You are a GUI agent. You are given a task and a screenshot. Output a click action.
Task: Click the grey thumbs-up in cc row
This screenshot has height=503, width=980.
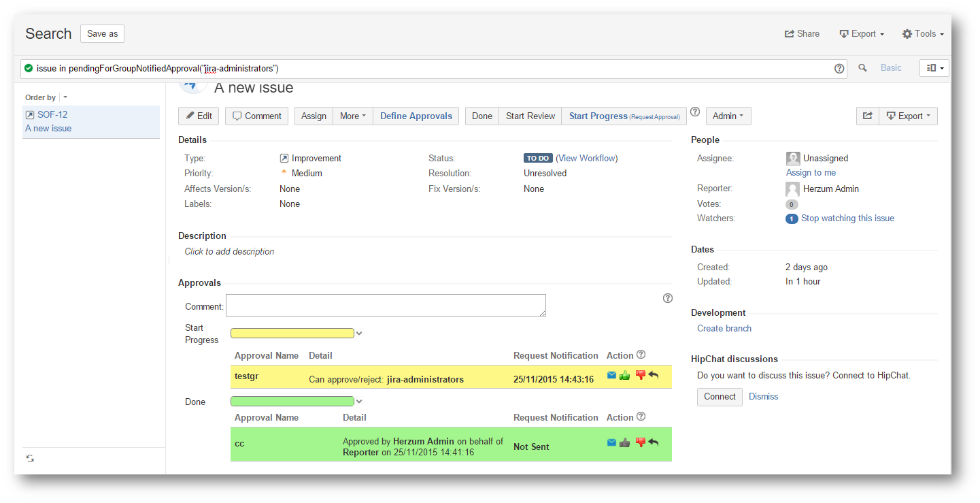tap(624, 442)
